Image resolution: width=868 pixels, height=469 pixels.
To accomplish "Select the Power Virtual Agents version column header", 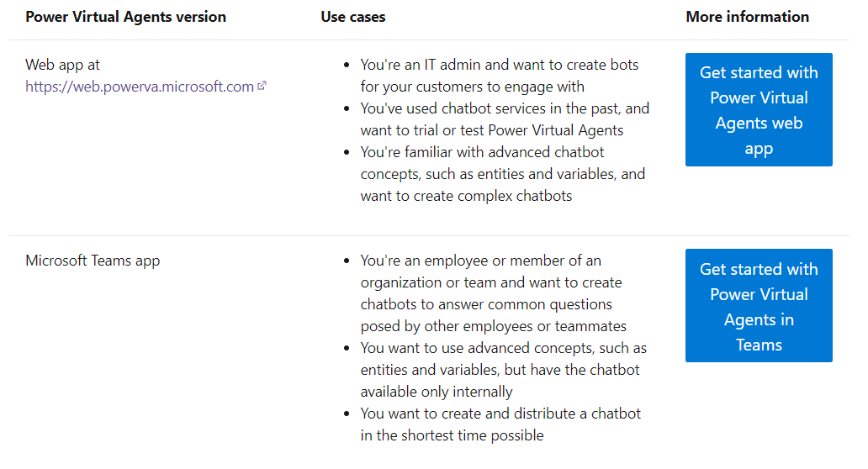I will tap(125, 17).
